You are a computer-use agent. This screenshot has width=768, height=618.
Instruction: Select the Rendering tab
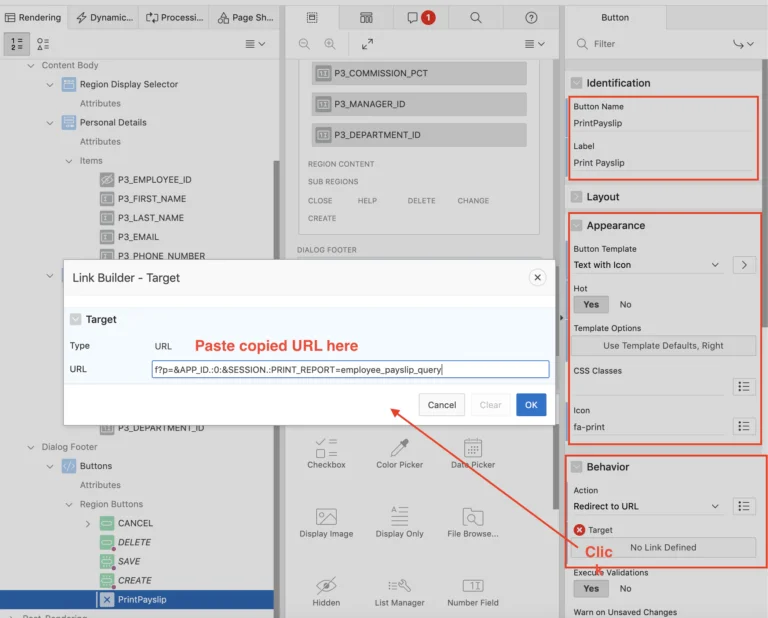click(33, 18)
